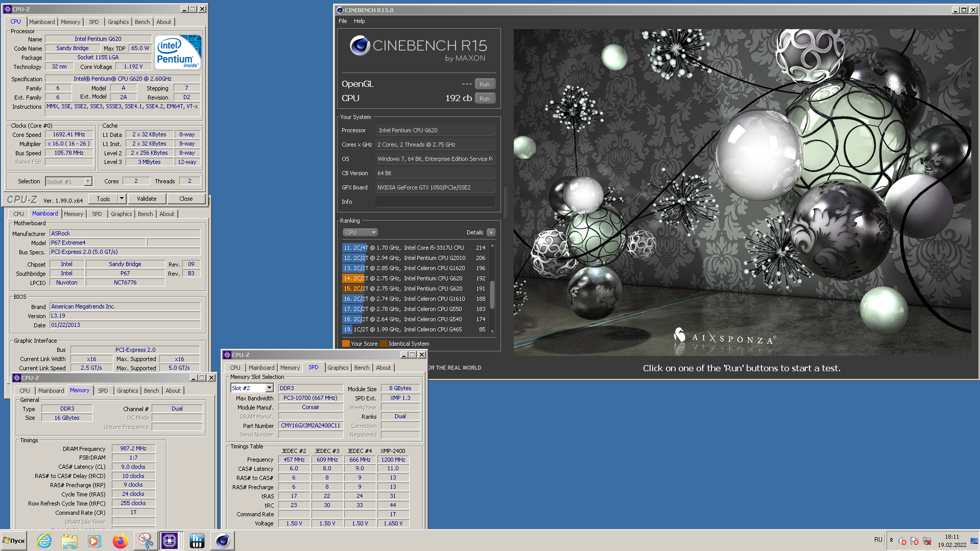Run the CPU benchmark showing 192 cb

coord(485,99)
